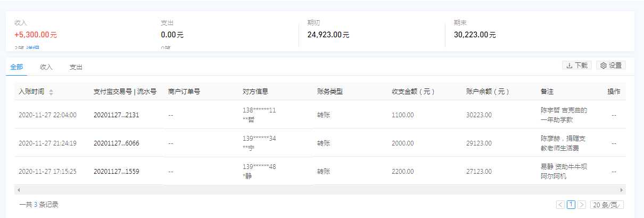Open the 设置 settings button
Screen dimensions: 644x218
point(610,66)
